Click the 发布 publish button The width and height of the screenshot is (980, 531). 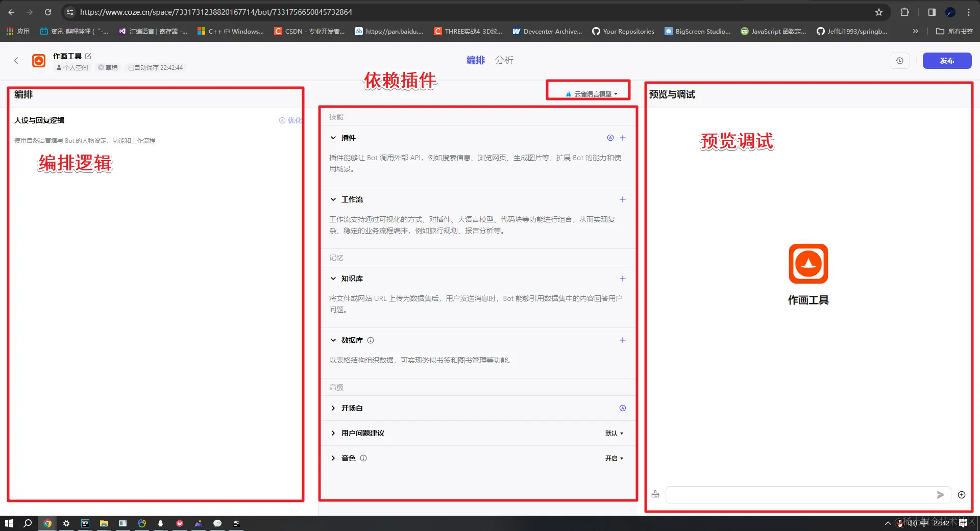coord(947,61)
